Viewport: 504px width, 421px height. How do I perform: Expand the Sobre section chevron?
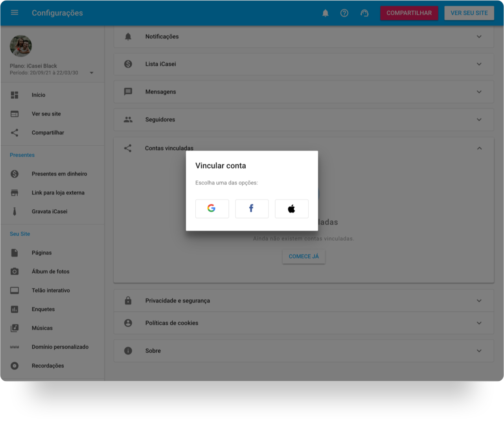(x=479, y=351)
